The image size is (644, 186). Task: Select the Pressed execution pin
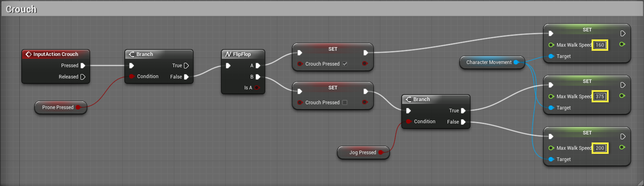coord(83,66)
